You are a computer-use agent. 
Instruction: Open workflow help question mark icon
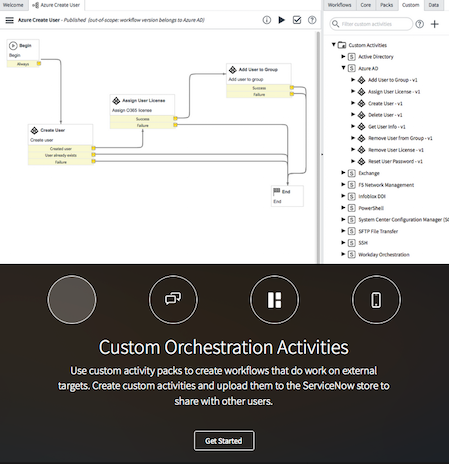312,20
